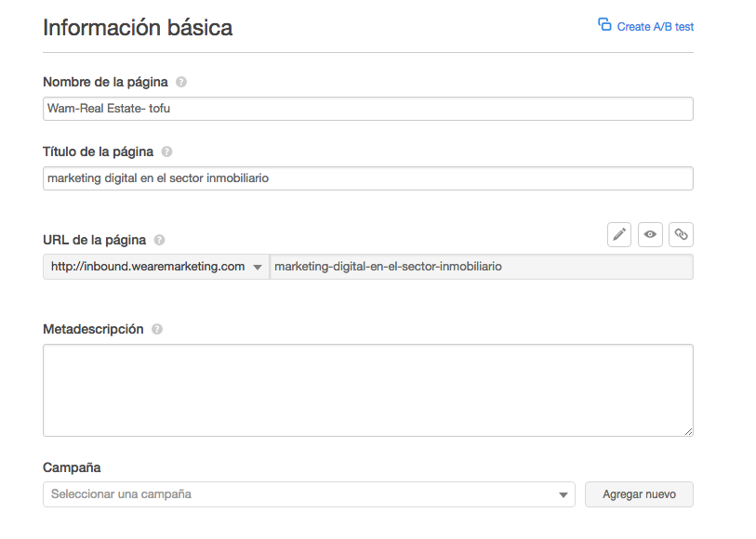Viewport: 756px width, 539px height.
Task: Click the Create A/B test link
Action: point(655,27)
